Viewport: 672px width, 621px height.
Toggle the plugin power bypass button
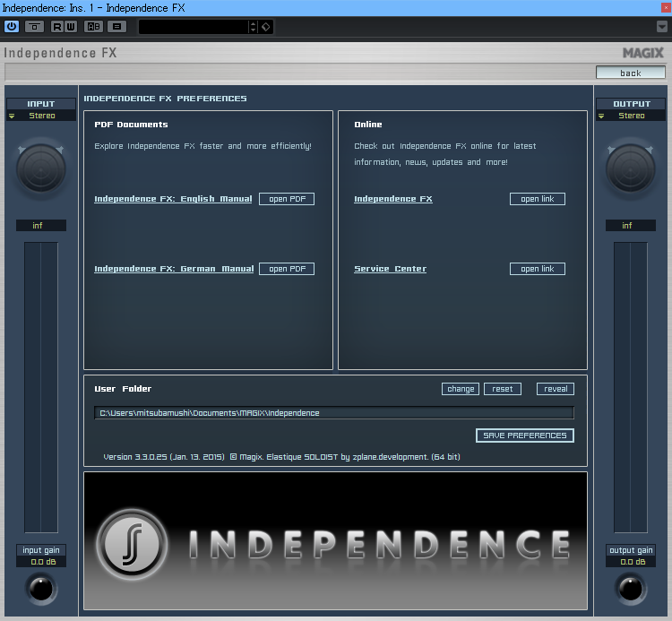pos(12,27)
